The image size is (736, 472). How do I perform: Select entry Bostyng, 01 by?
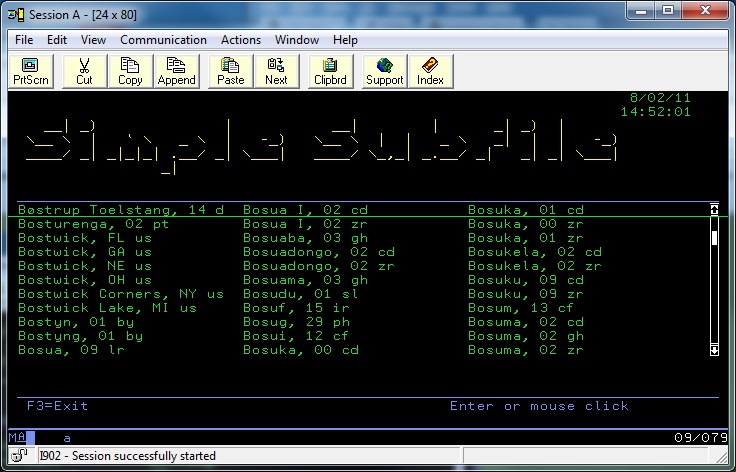[80, 336]
